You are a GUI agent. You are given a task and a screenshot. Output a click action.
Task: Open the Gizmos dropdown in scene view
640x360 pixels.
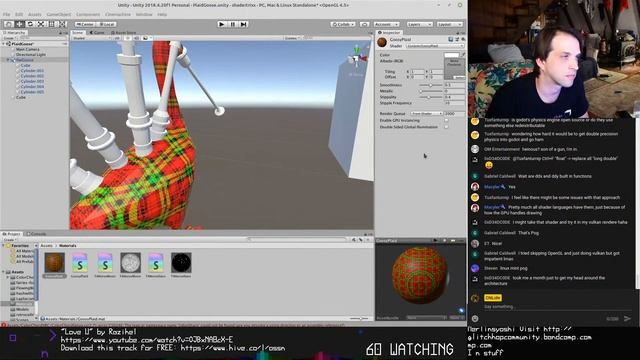[x=293, y=38]
